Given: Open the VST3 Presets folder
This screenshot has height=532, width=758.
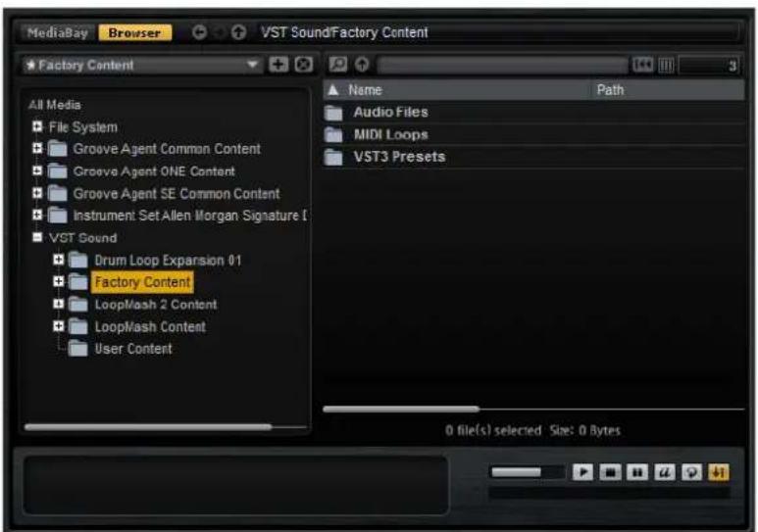Looking at the screenshot, I should point(399,157).
